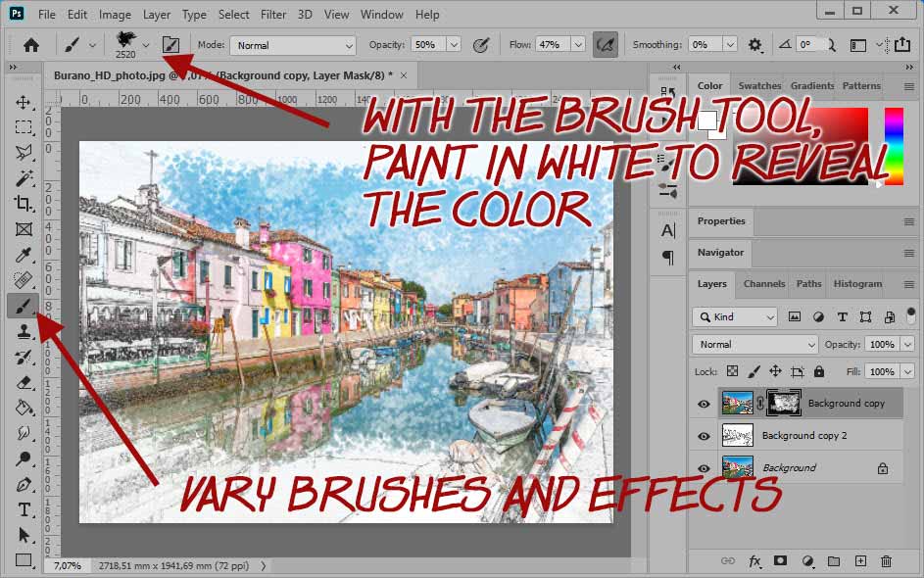Switch to the Paths tab
This screenshot has height=578, width=924.
(808, 284)
